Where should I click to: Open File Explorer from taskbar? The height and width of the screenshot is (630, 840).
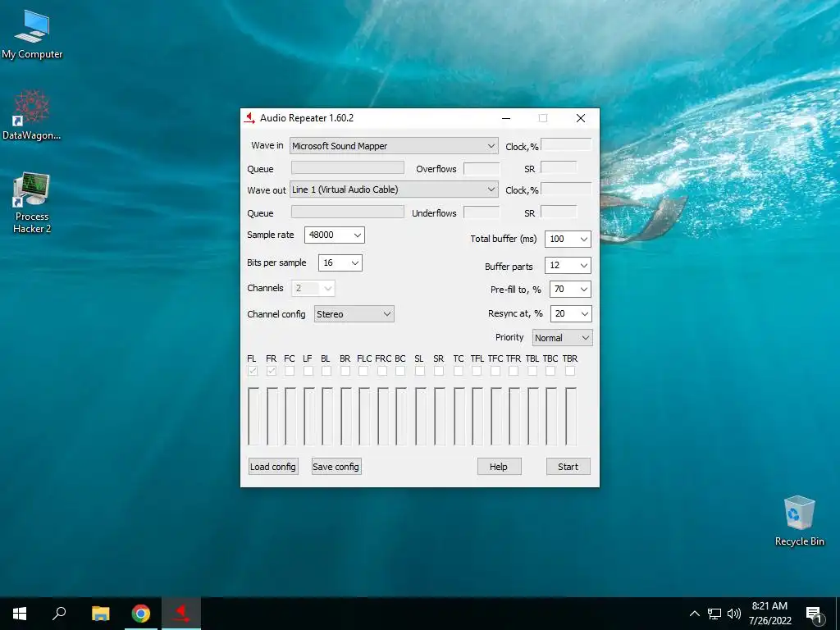(x=100, y=614)
